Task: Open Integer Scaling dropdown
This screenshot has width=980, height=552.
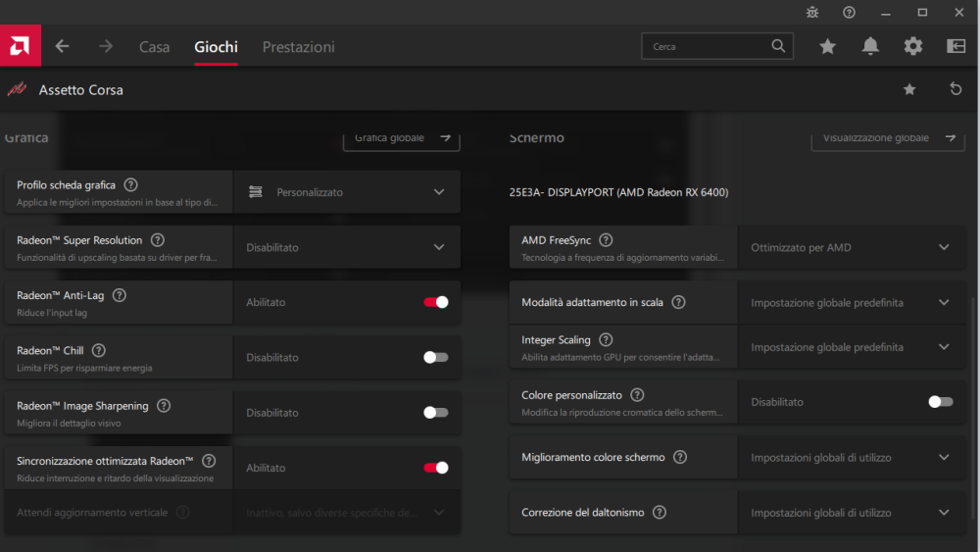Action: (852, 347)
